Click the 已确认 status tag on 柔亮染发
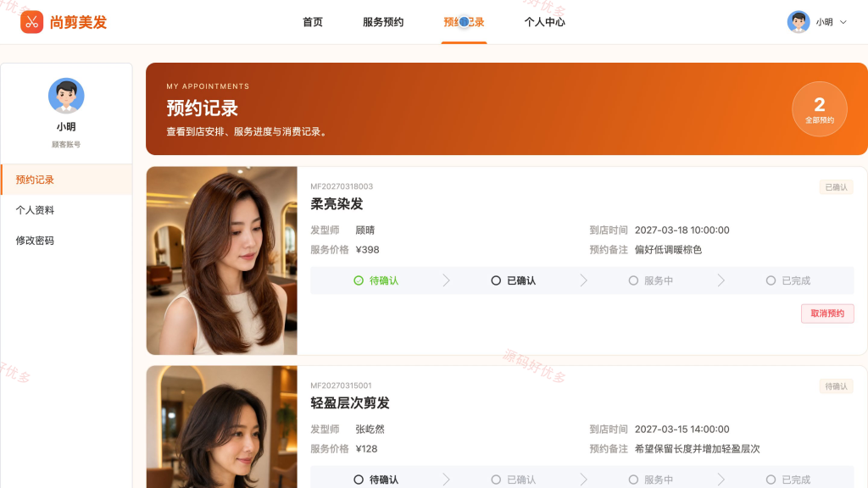The height and width of the screenshot is (488, 868). point(837,187)
